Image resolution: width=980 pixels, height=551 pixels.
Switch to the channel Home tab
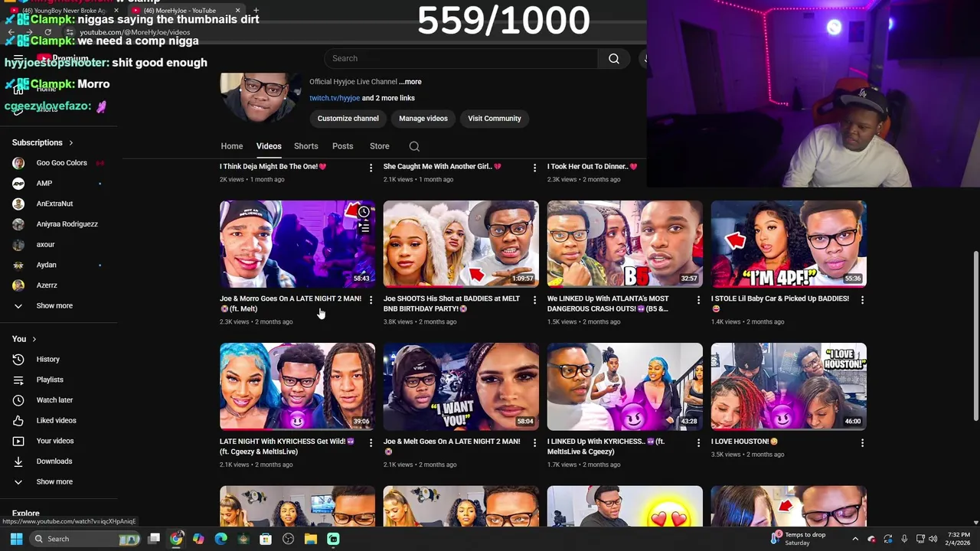point(232,146)
